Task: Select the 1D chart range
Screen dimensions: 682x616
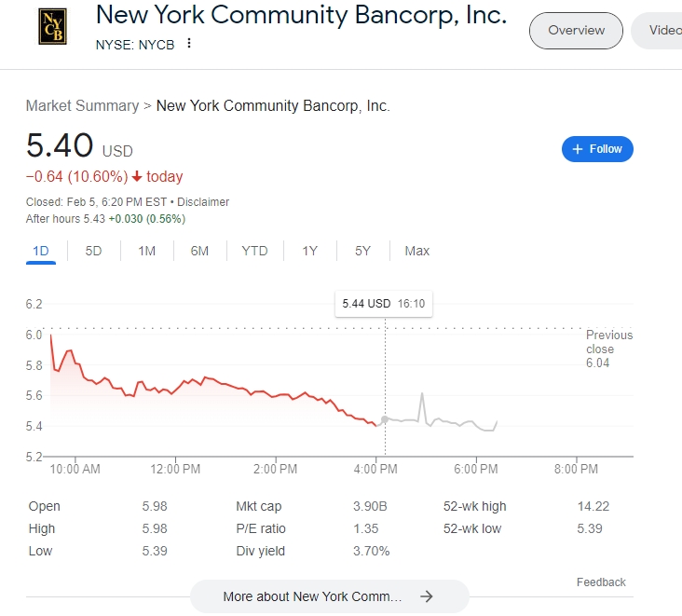Action: tap(41, 251)
